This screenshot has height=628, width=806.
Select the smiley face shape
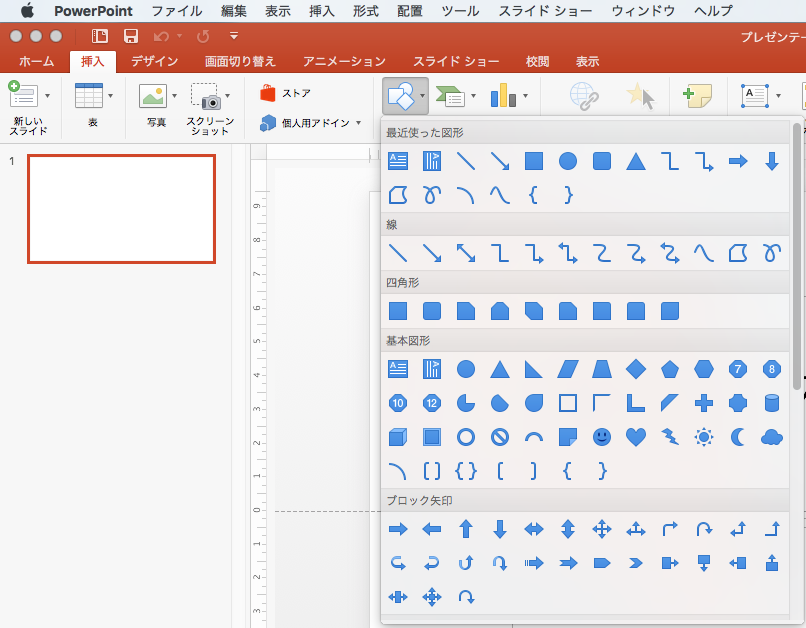(x=602, y=437)
